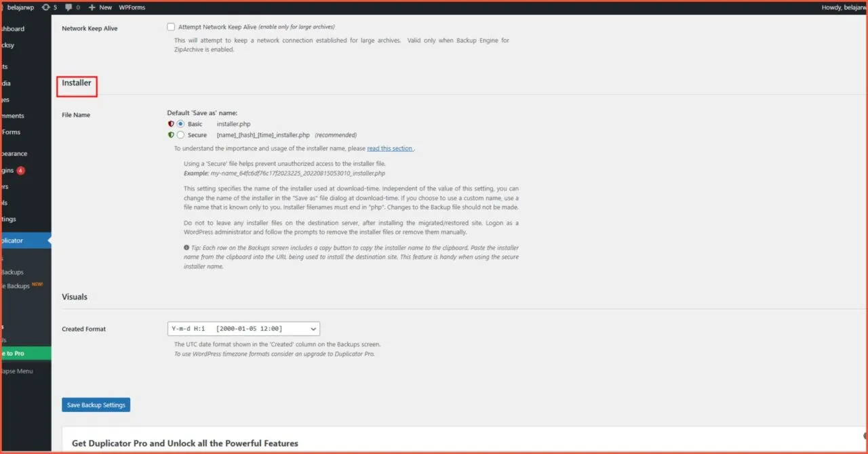Screen dimensions: 868x454
Task: Open the New menu in the admin bar
Action: [99, 7]
